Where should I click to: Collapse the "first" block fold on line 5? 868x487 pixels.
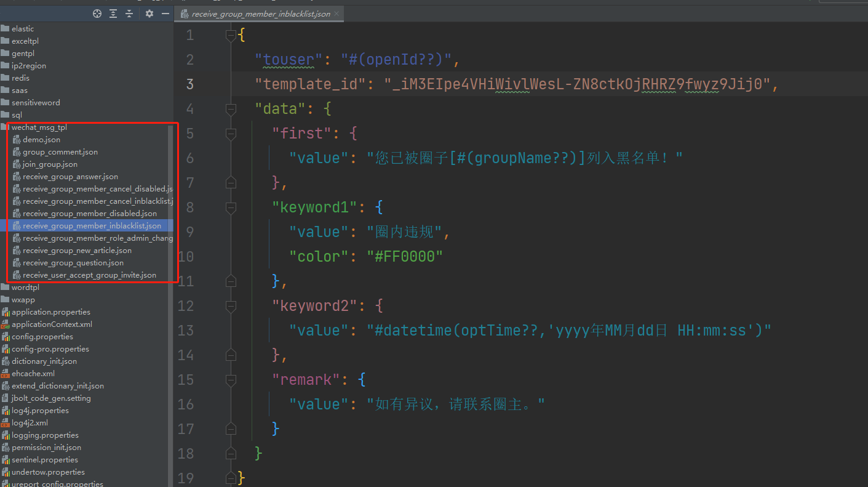click(x=231, y=134)
